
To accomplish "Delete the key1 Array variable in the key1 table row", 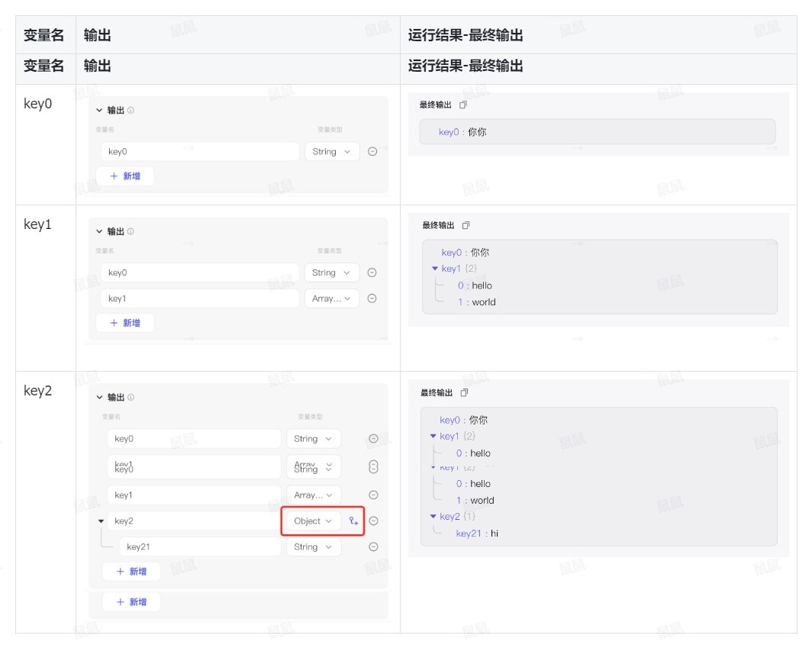I will [x=372, y=298].
